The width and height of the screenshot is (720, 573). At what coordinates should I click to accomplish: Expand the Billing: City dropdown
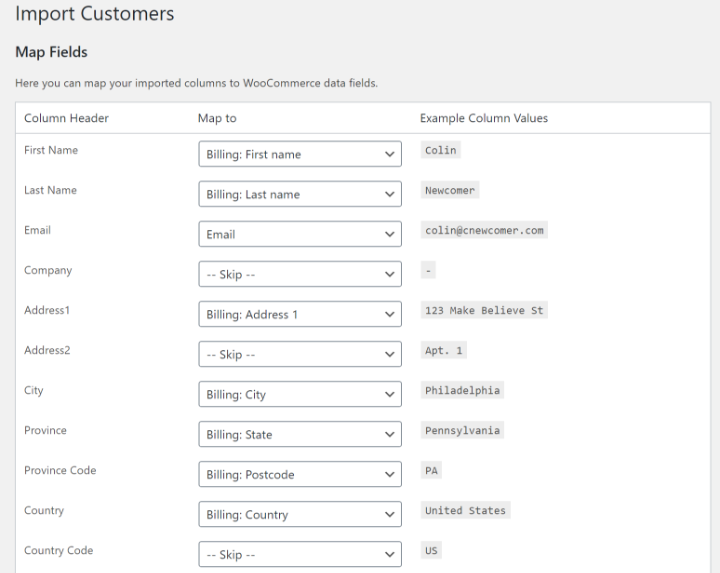tap(300, 394)
